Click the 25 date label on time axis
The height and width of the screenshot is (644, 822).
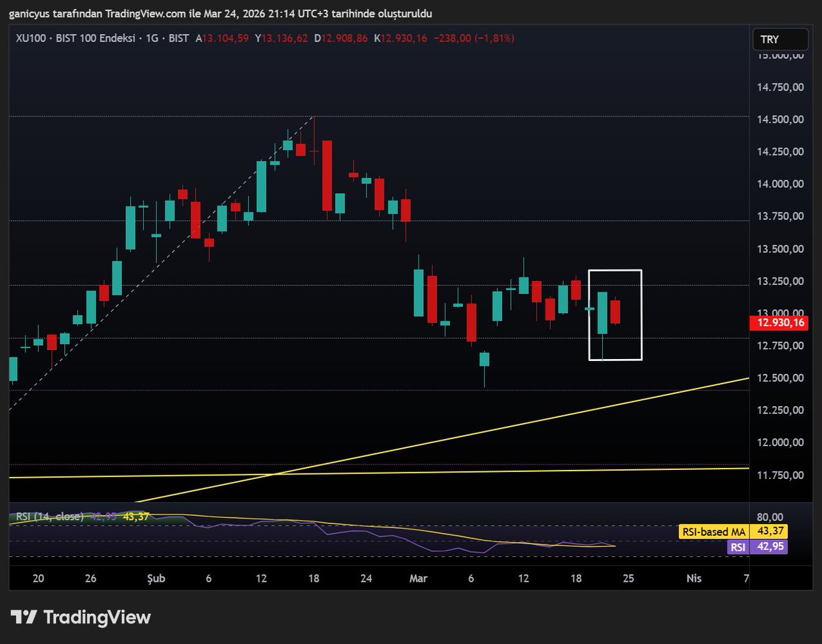[x=628, y=579]
